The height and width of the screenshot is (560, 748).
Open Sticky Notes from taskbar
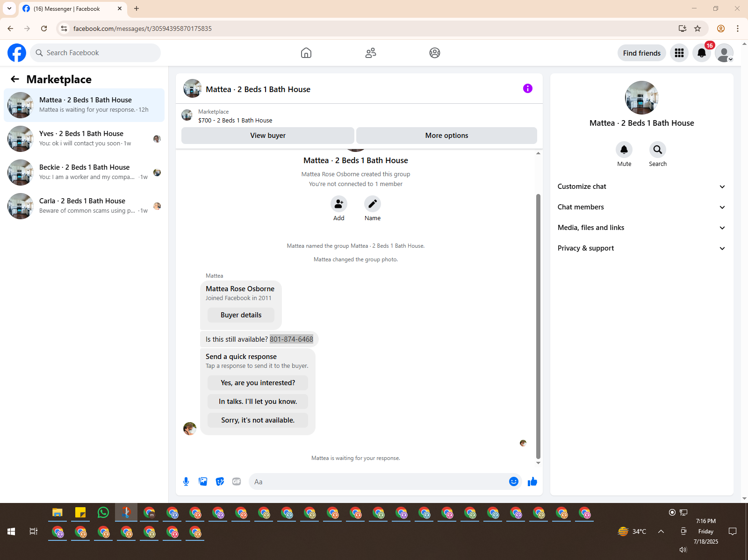click(x=80, y=513)
